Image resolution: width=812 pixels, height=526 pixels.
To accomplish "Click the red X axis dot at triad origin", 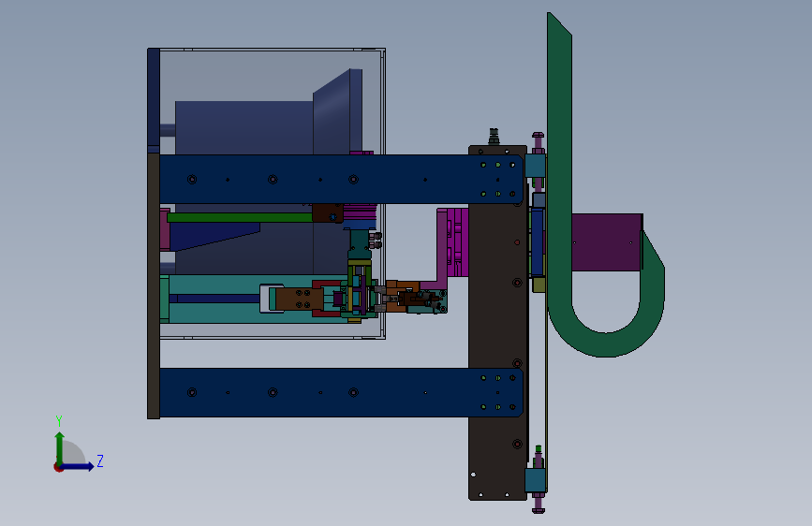I will pyautogui.click(x=58, y=467).
